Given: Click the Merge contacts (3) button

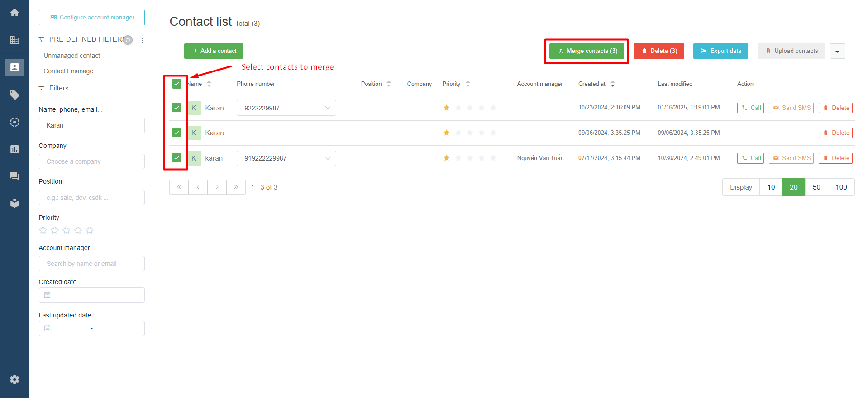Looking at the screenshot, I should click(587, 51).
